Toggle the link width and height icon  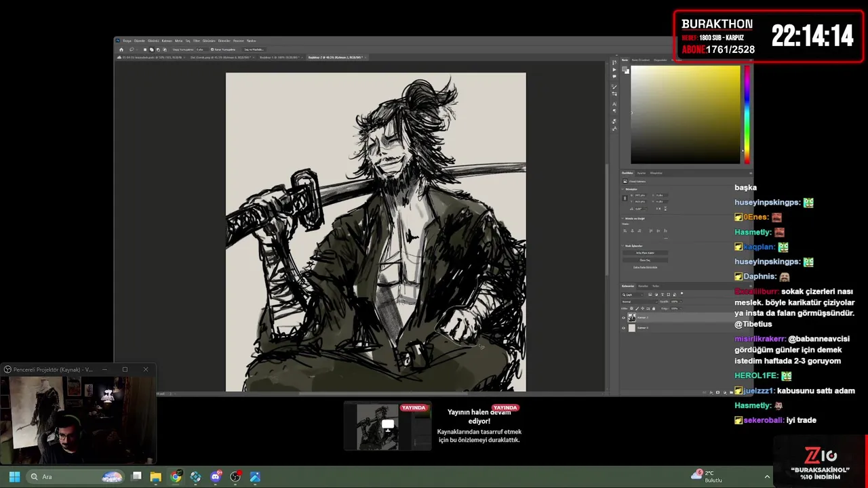point(625,199)
